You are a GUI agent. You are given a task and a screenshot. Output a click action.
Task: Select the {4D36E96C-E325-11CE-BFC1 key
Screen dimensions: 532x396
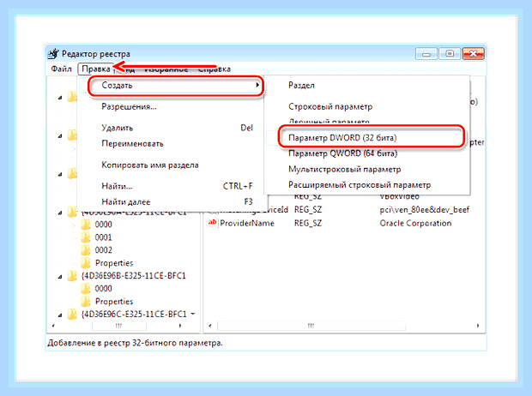pos(134,314)
